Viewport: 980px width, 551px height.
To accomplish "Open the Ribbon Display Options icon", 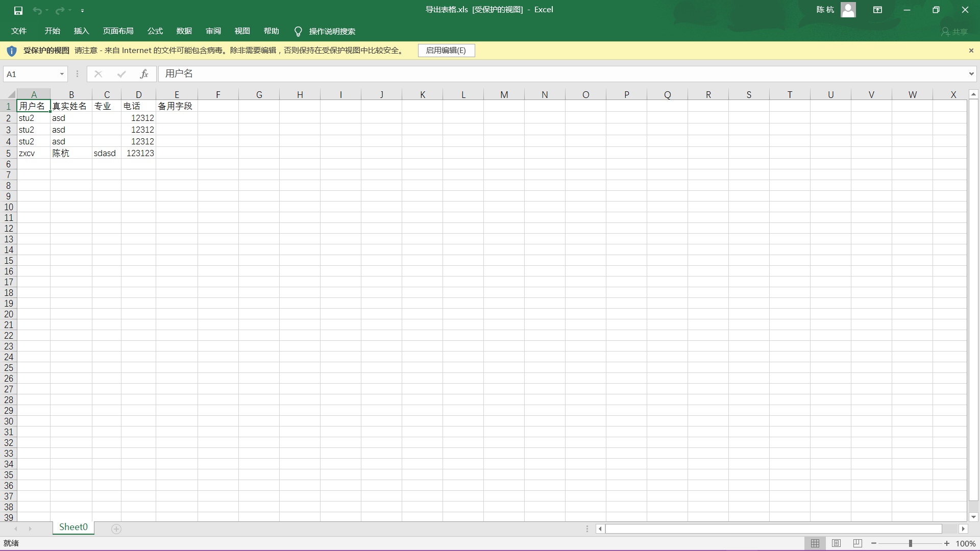I will 877,10.
